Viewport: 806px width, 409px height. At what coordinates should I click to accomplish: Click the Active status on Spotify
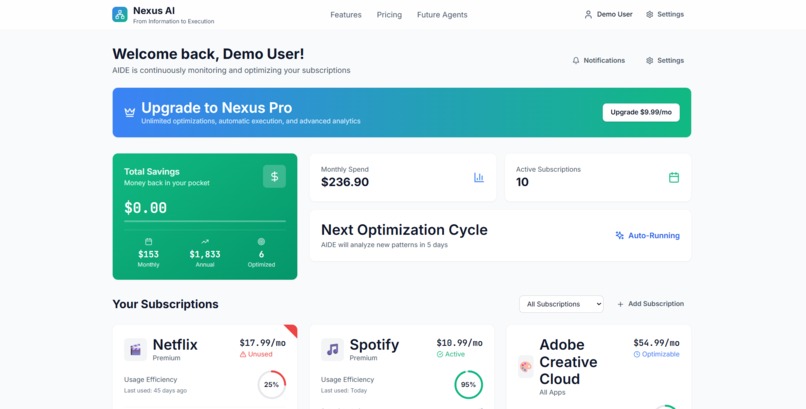pos(451,354)
